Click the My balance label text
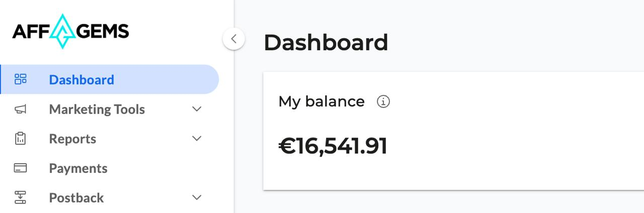Viewport: 644px width, 213px height. coord(321,101)
